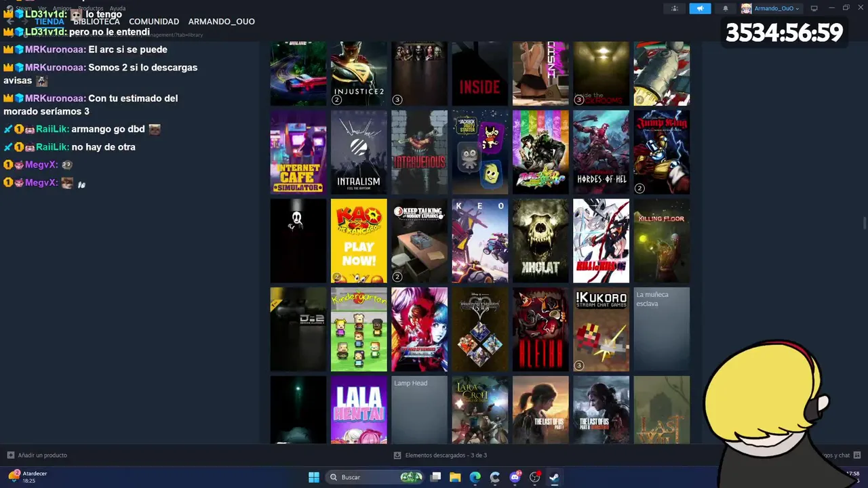Select the racing game cover beside Injustice 2

(x=298, y=73)
